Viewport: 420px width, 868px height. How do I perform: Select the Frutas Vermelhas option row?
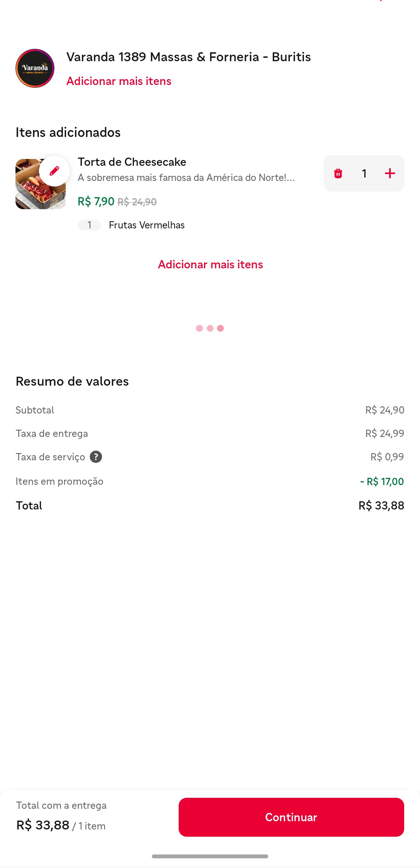(x=147, y=225)
